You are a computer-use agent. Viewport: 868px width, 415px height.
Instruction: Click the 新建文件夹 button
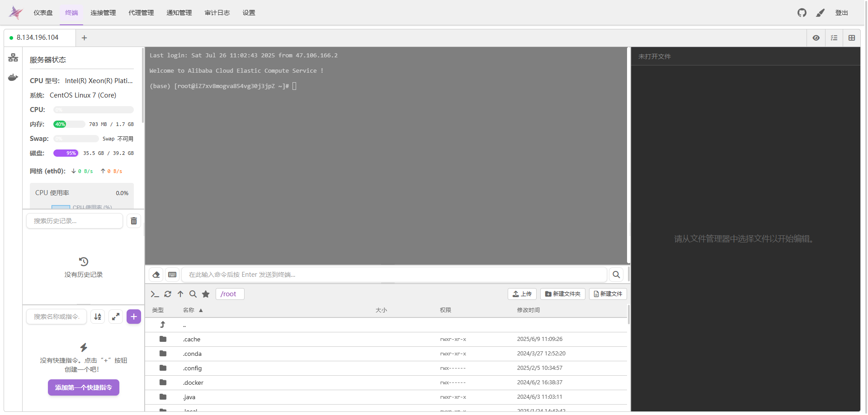(562, 294)
